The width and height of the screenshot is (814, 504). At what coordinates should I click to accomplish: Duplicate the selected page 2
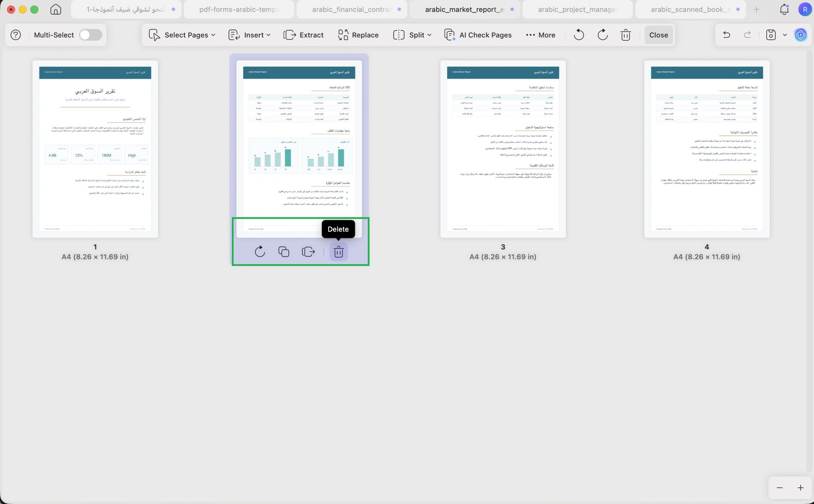tap(284, 252)
